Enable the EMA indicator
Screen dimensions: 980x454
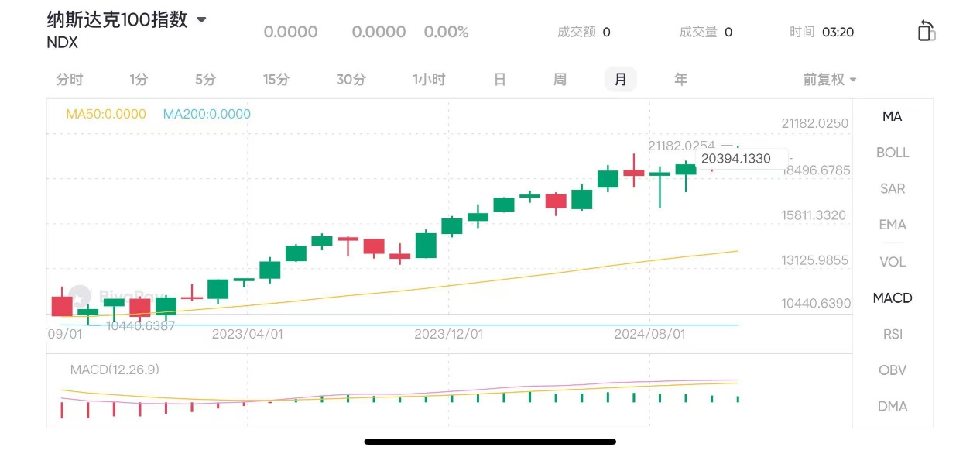click(893, 225)
